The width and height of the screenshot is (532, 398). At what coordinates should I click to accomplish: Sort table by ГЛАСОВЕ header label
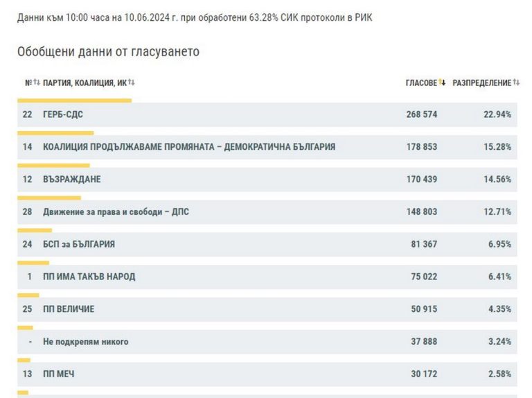pyautogui.click(x=421, y=83)
